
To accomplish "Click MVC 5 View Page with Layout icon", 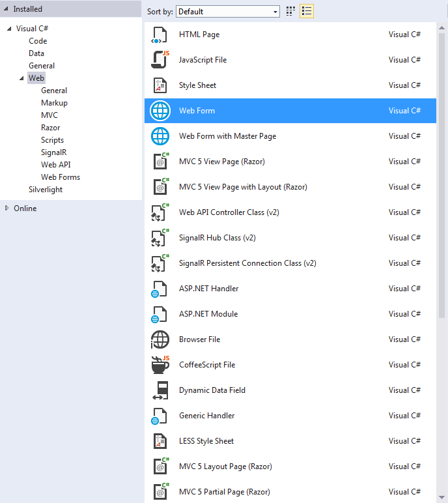I will (x=160, y=187).
